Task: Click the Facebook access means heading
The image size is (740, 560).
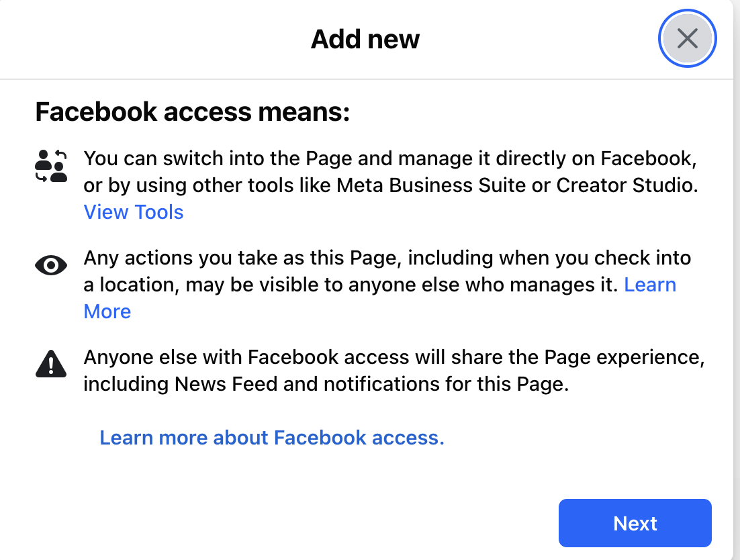Action: (193, 112)
